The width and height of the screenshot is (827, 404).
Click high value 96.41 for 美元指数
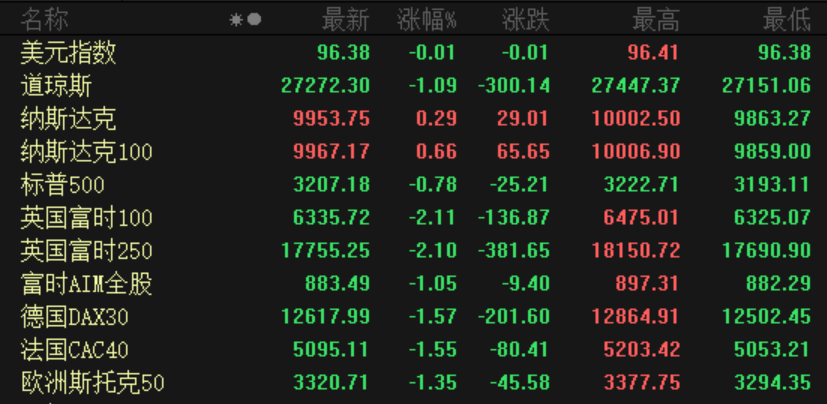click(653, 53)
